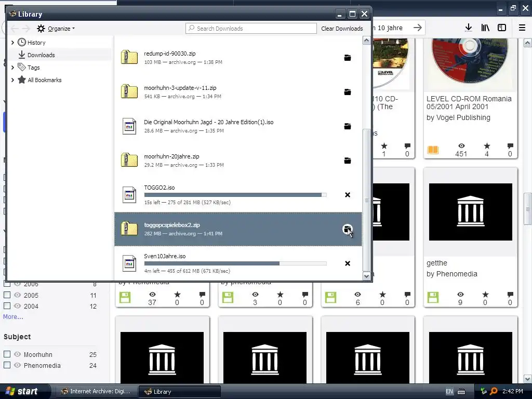
Task: Expand the History tree node
Action: pyautogui.click(x=12, y=43)
